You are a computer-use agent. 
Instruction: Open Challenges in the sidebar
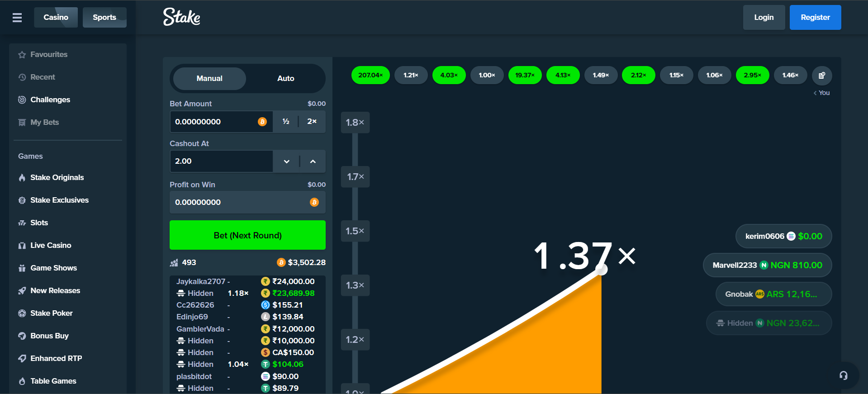coord(68,100)
